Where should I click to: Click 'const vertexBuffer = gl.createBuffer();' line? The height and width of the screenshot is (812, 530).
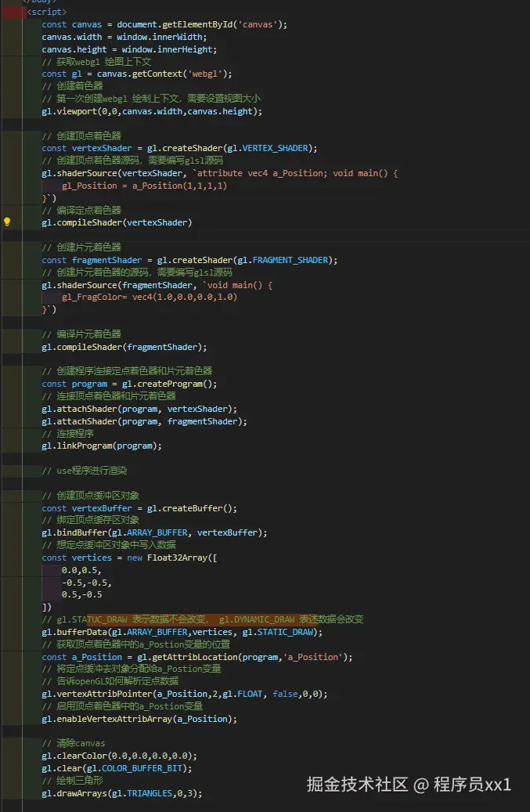pos(140,508)
